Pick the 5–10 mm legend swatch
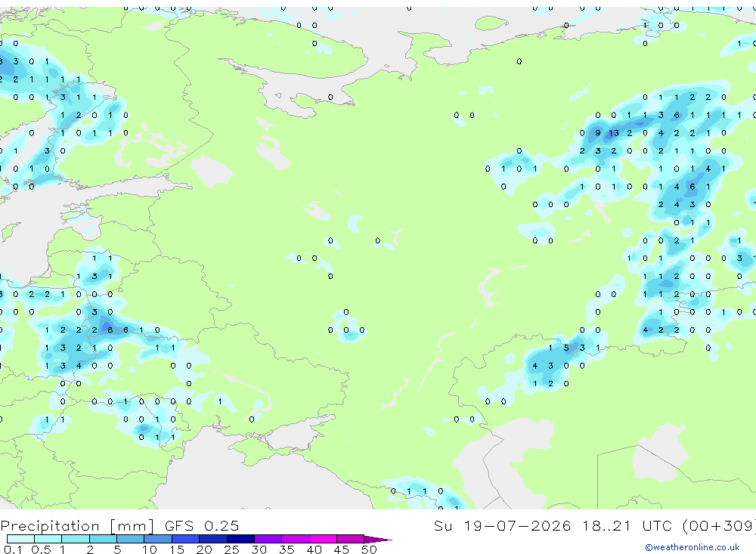 tap(130, 539)
